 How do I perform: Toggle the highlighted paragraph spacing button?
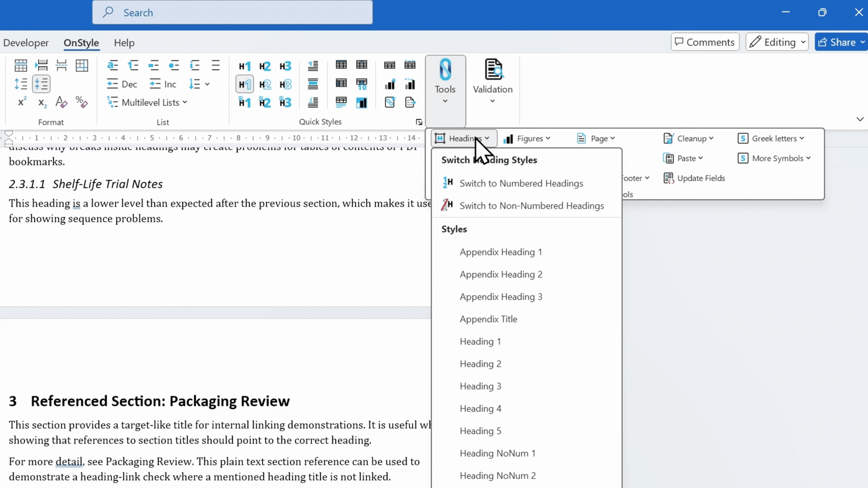click(41, 84)
